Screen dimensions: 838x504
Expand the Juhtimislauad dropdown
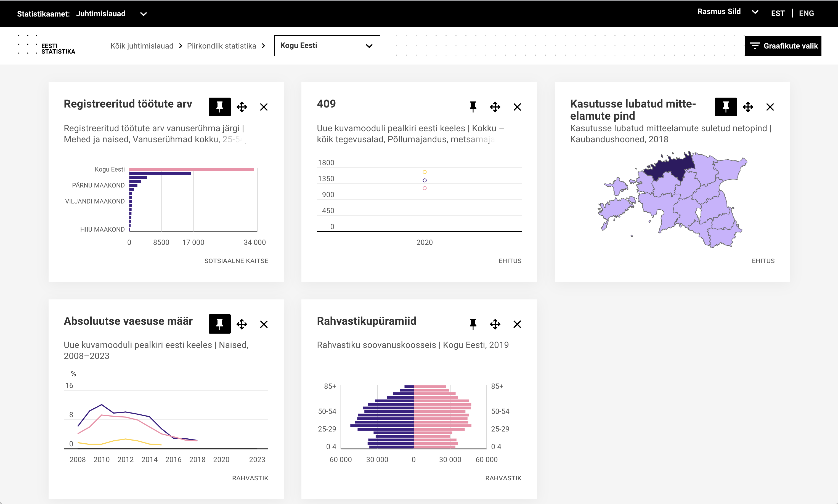[x=143, y=14]
